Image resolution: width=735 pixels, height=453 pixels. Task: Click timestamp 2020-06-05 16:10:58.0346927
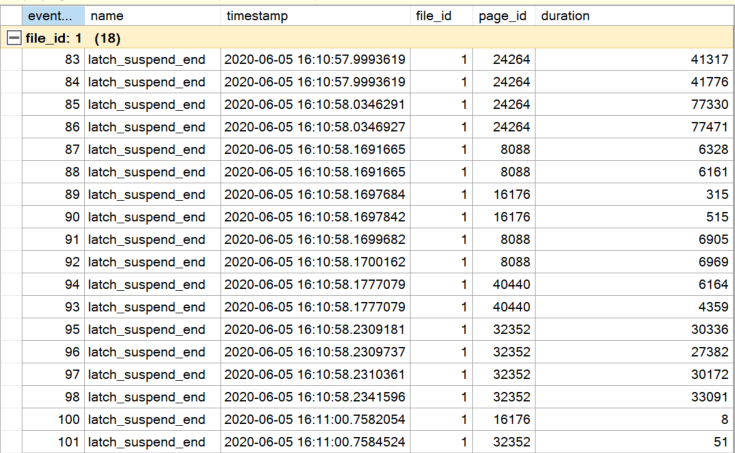tap(315, 127)
